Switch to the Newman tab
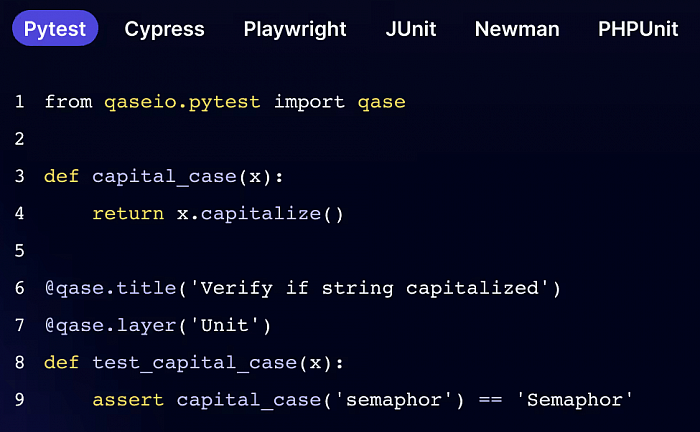 click(517, 29)
